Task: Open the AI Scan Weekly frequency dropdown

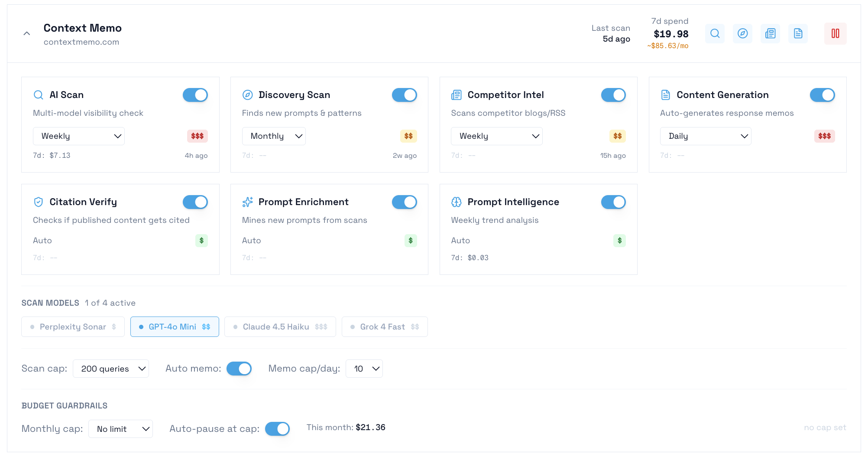Action: (78, 136)
